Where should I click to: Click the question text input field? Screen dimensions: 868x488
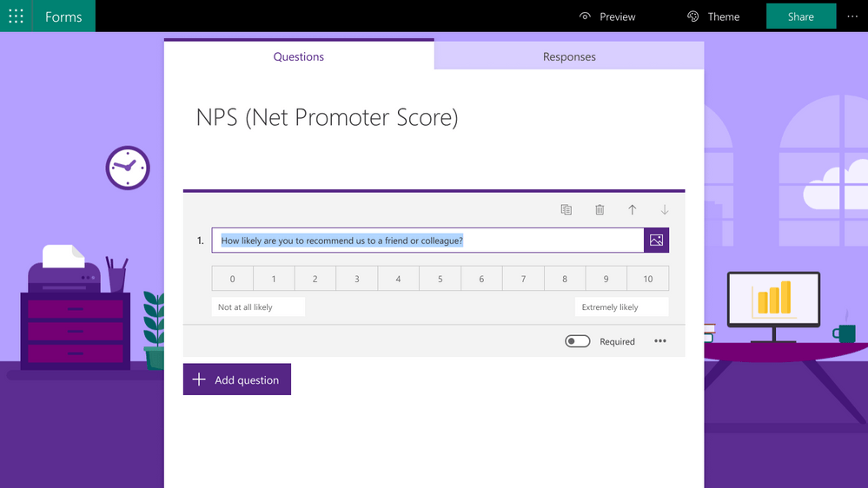point(427,241)
